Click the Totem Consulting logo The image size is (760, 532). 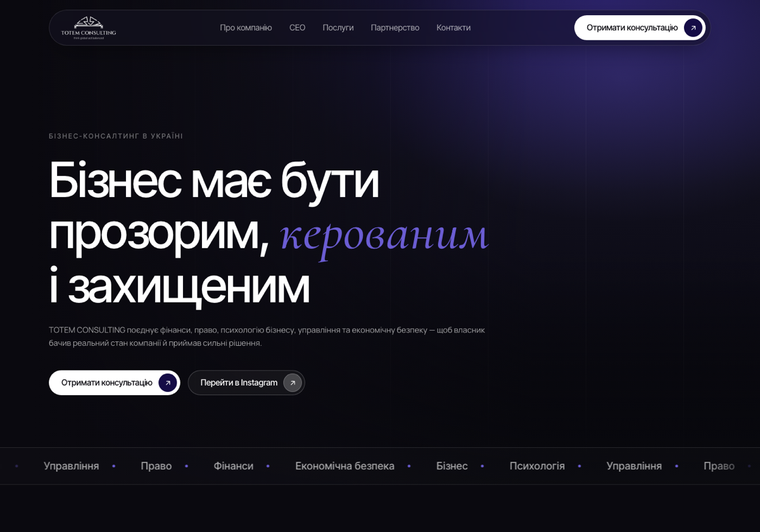(89, 28)
